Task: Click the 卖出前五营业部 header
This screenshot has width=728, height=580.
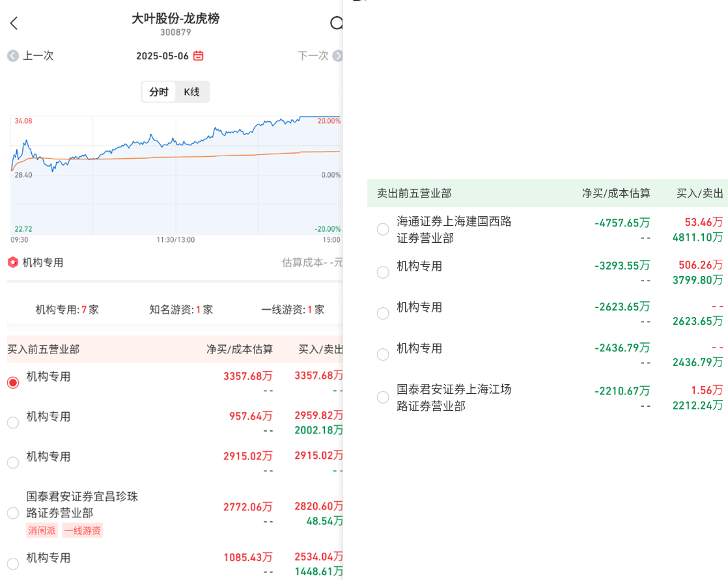Action: tap(414, 193)
